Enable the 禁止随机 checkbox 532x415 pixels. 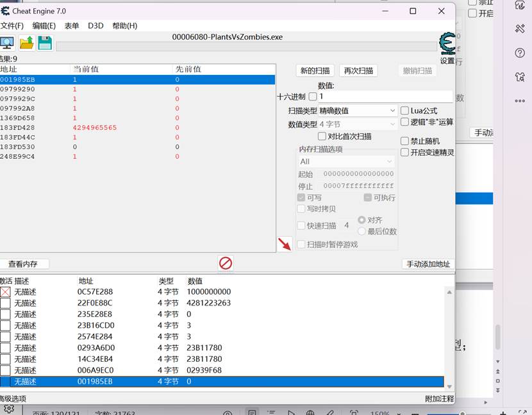404,141
